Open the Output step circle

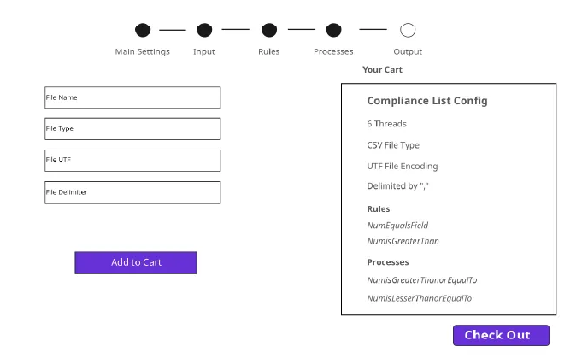408,31
